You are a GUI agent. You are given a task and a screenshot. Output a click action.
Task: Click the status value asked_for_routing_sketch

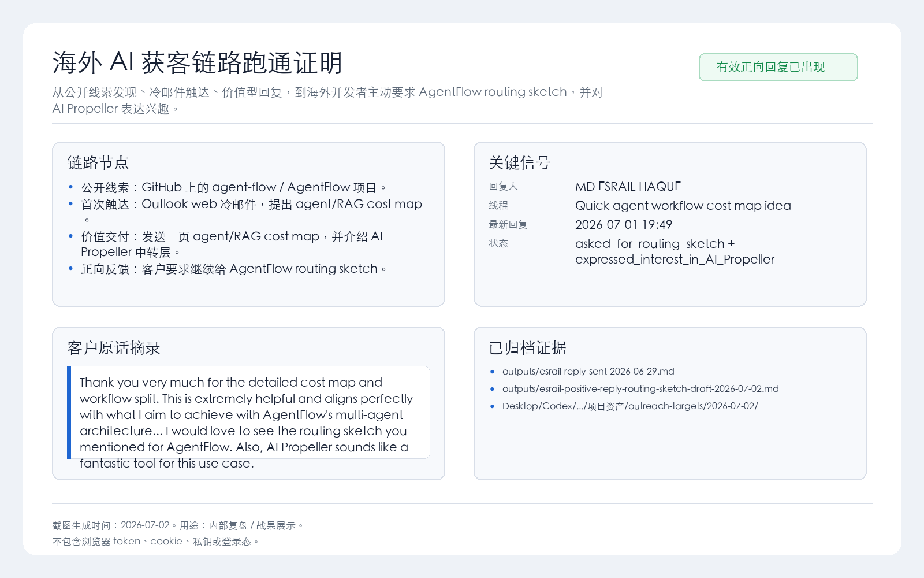point(675,251)
